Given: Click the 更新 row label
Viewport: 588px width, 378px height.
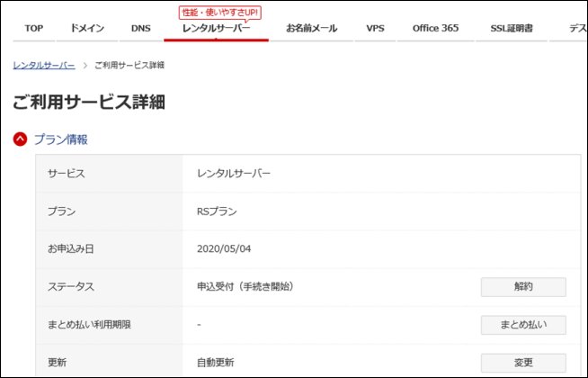Looking at the screenshot, I should (57, 363).
